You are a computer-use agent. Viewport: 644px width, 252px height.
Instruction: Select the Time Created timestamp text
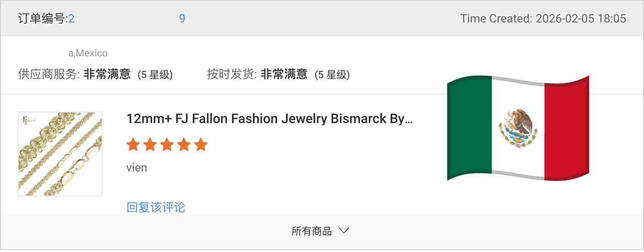(543, 19)
